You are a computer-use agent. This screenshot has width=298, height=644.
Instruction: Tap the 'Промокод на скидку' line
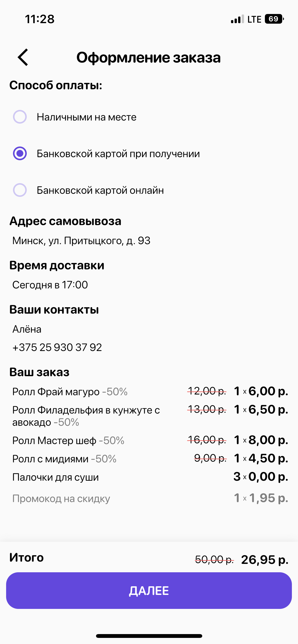tap(61, 499)
